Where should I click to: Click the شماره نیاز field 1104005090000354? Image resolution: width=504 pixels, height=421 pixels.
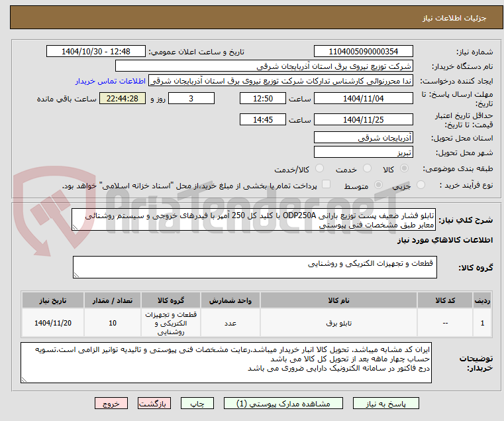(x=363, y=52)
